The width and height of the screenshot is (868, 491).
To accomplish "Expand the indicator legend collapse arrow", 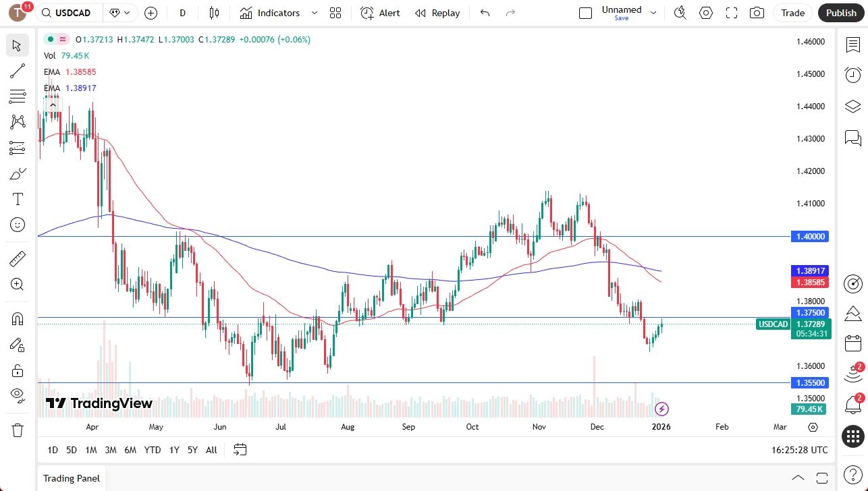I will pyautogui.click(x=52, y=105).
